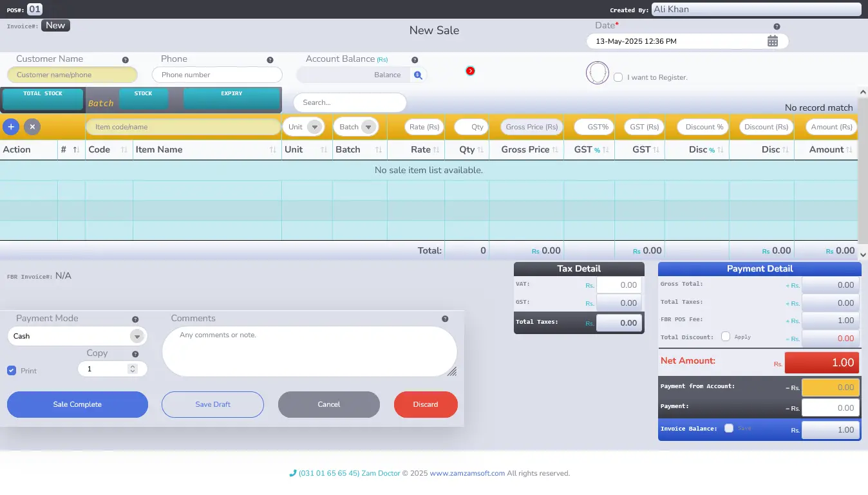Click the account balance search icon
Image resolution: width=868 pixels, height=495 pixels.
click(x=418, y=75)
